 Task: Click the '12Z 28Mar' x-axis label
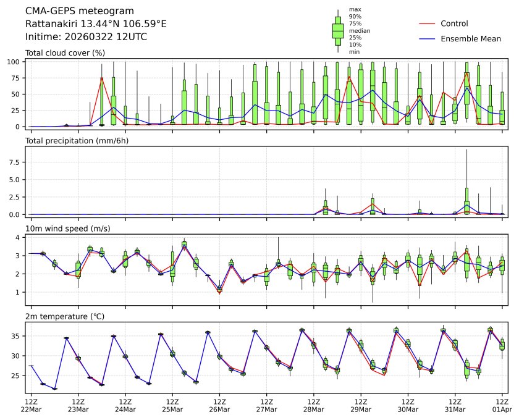(x=313, y=405)
